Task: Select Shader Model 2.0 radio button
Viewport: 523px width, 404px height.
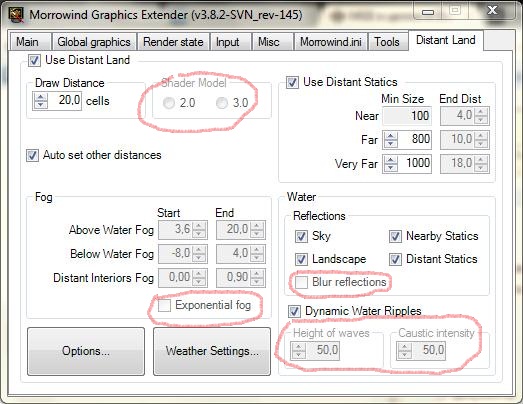Action: (169, 103)
